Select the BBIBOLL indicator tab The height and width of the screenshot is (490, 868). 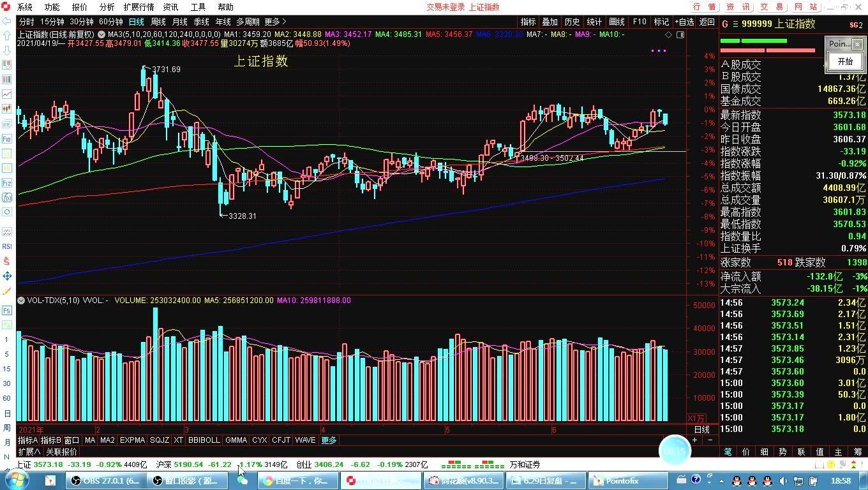(x=204, y=440)
